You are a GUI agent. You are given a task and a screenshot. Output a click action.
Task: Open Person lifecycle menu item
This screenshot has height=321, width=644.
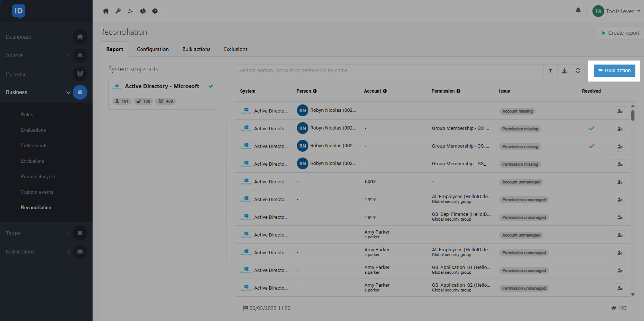38,177
